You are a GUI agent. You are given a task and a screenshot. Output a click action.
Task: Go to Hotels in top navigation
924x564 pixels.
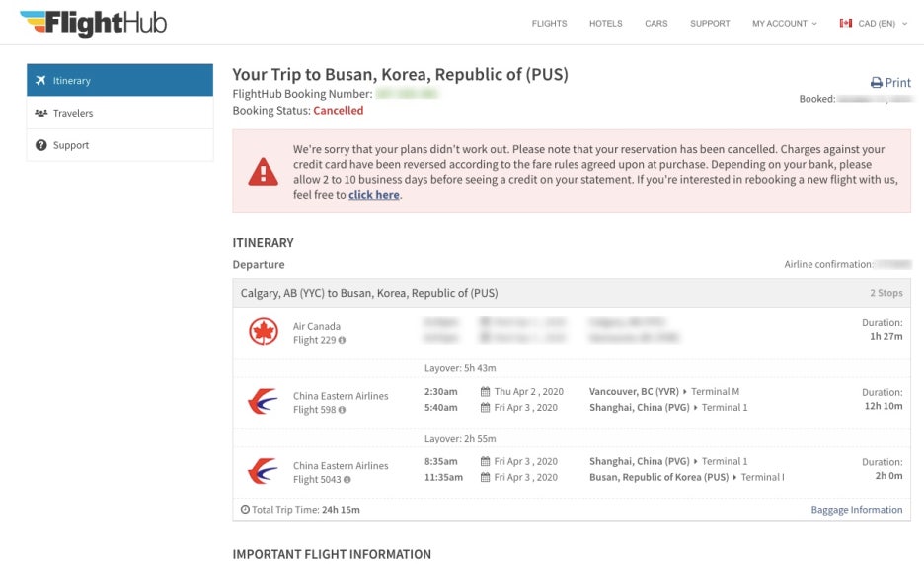[605, 24]
